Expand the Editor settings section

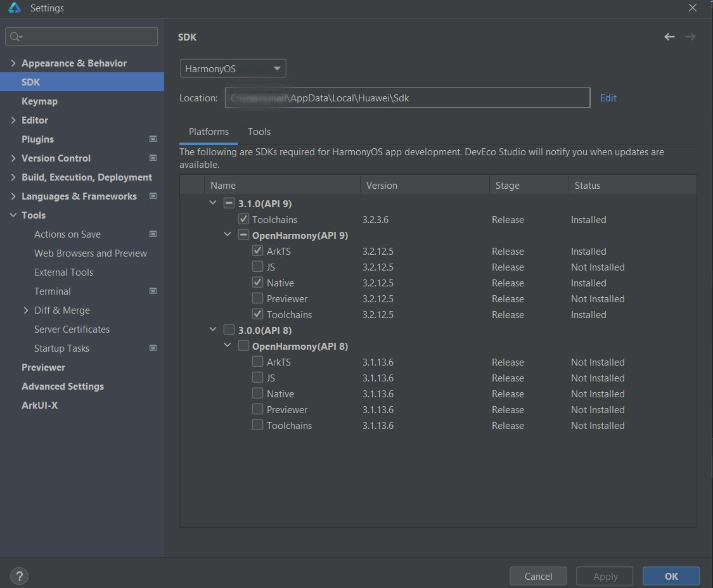click(x=13, y=120)
